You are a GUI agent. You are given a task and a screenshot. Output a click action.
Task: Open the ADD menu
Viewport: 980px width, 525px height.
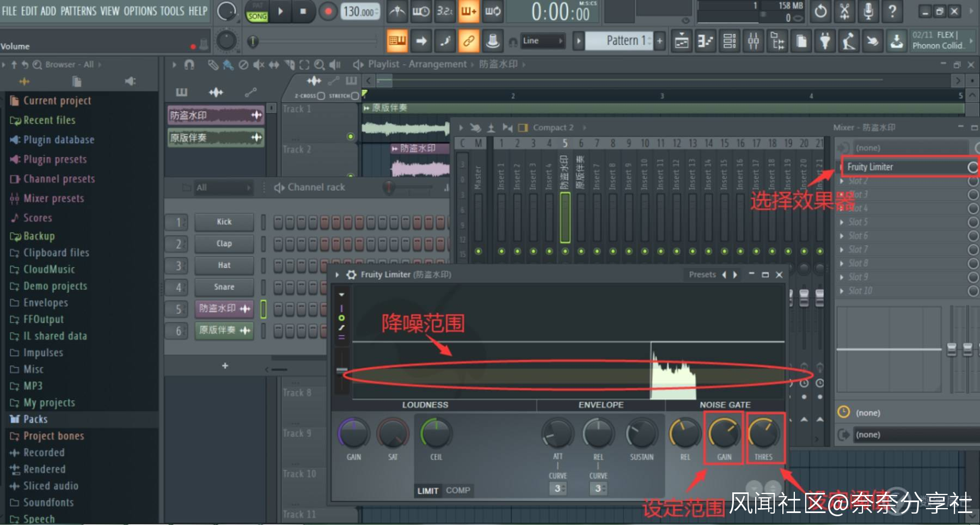(x=48, y=11)
